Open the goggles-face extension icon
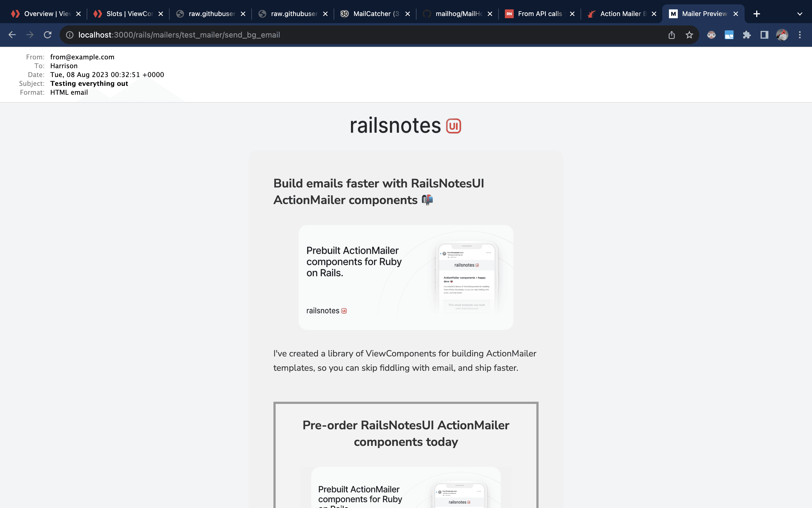812x508 pixels. (x=711, y=35)
